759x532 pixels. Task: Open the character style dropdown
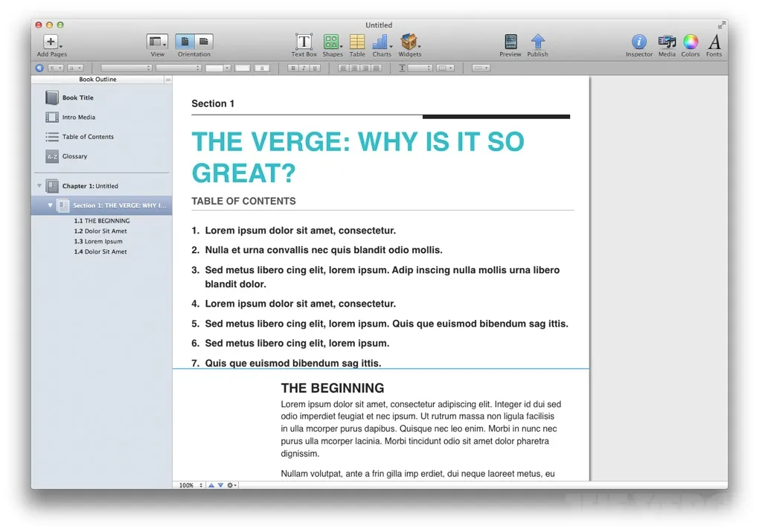[x=75, y=68]
